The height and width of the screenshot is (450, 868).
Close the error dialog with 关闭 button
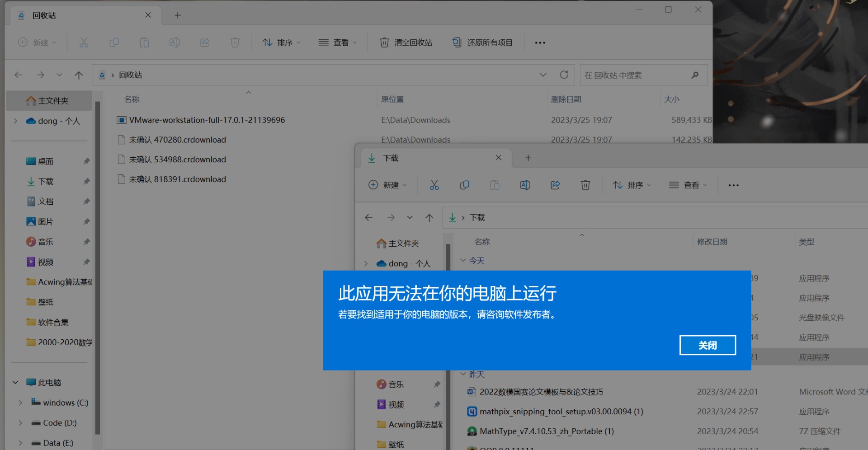click(x=708, y=345)
